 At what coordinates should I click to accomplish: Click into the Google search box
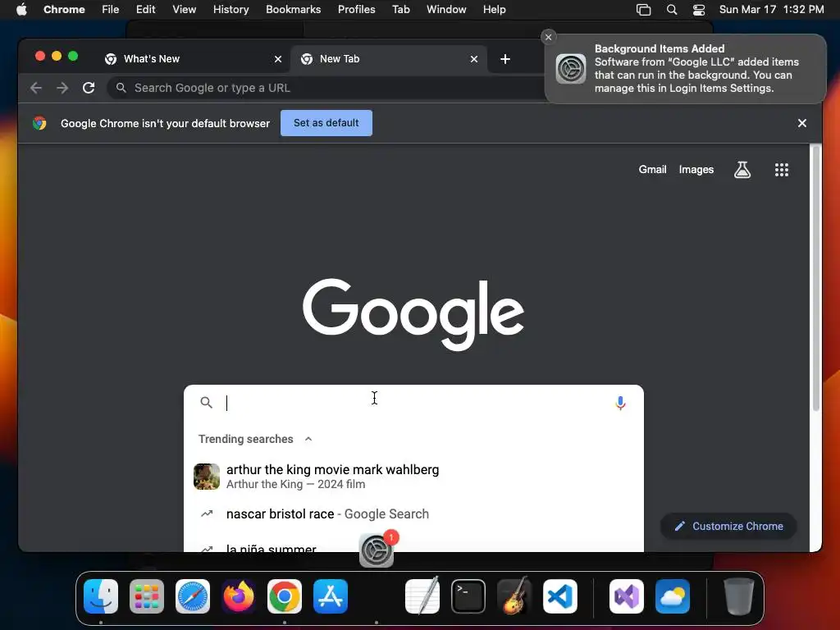pos(413,403)
